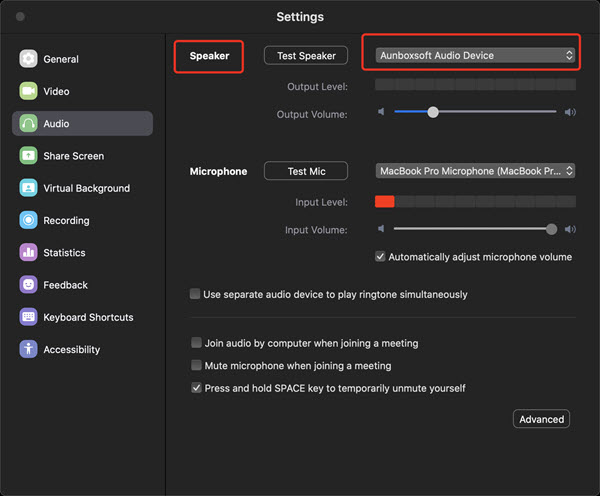Screen dimensions: 600x496
Task: Click the Recording circle icon
Action: click(28, 220)
